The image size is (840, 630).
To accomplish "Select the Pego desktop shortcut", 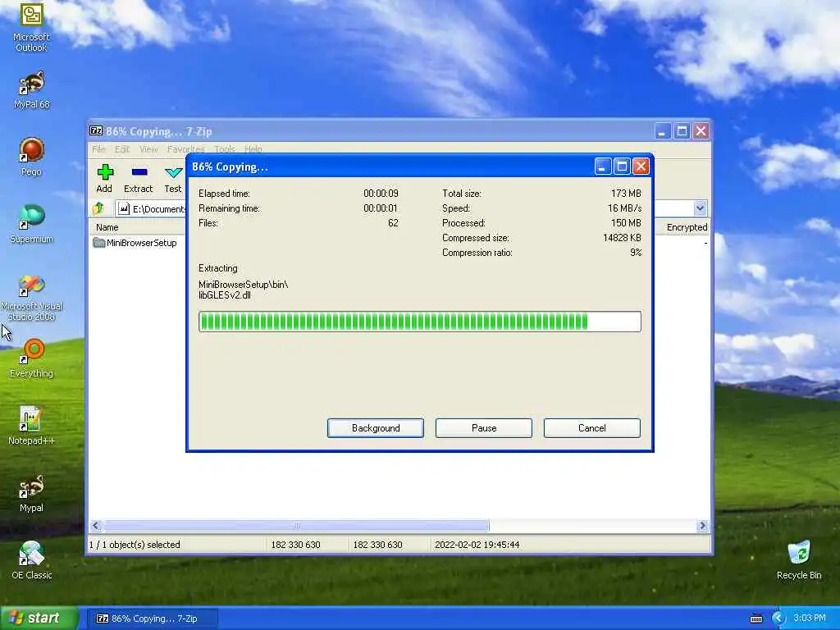I will pos(31,157).
